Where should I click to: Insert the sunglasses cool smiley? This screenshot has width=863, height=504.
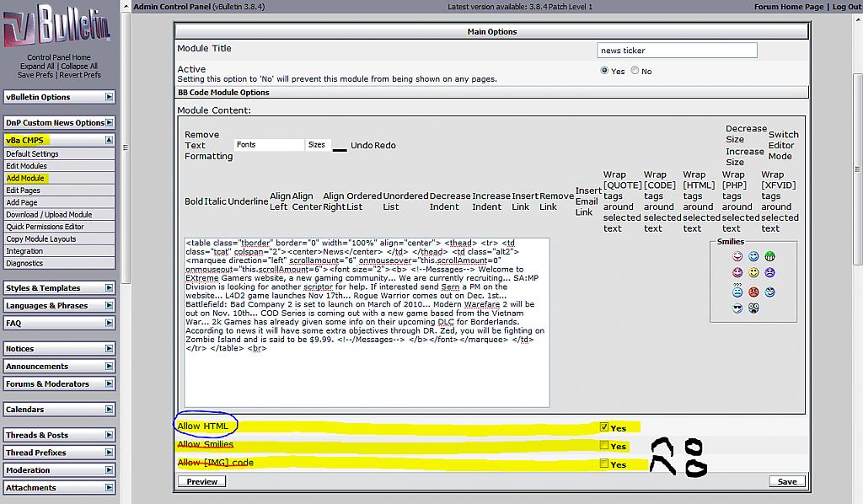tap(737, 309)
